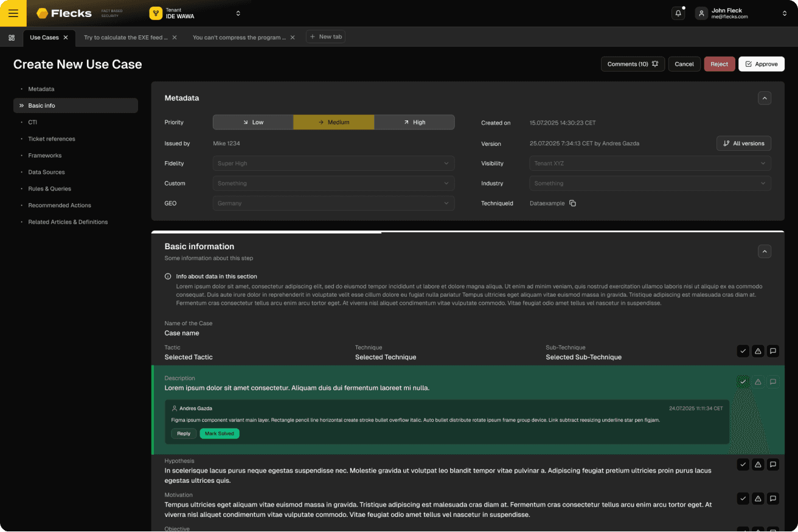The height and width of the screenshot is (532, 798).
Task: Switch to the "You can't compress the program" tab
Action: click(x=239, y=38)
